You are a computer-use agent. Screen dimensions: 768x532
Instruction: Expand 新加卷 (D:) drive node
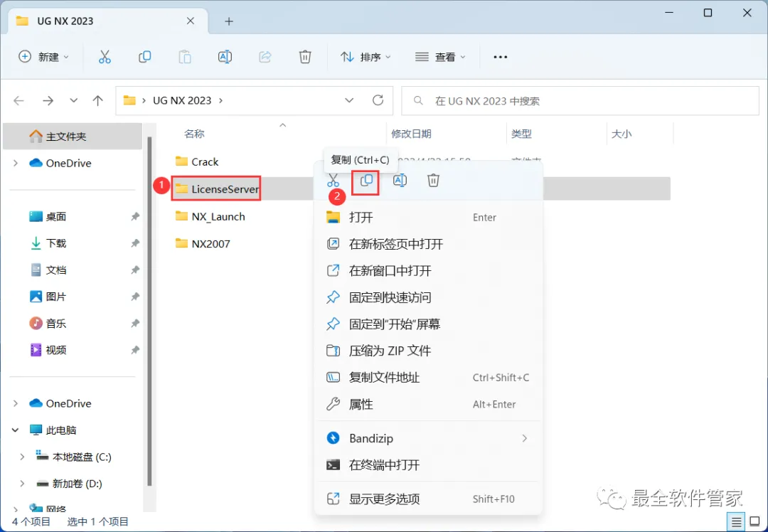coord(22,484)
